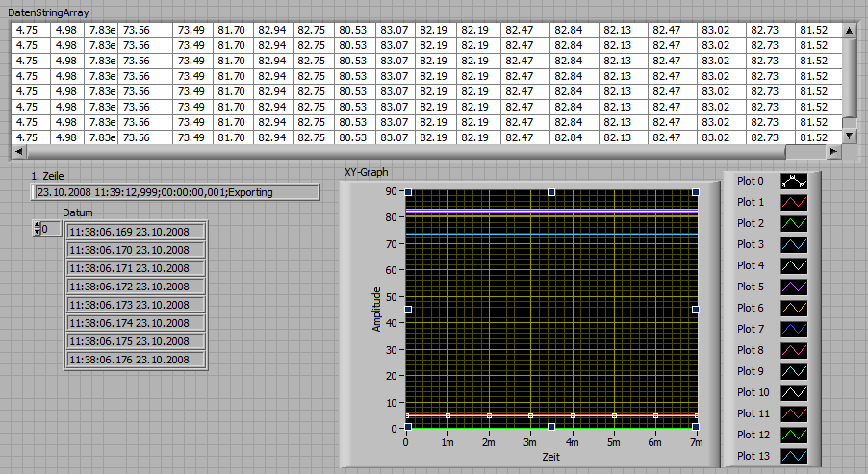Select the Plot 6 orange legend icon
Screen dimensions: 868x474
793,308
